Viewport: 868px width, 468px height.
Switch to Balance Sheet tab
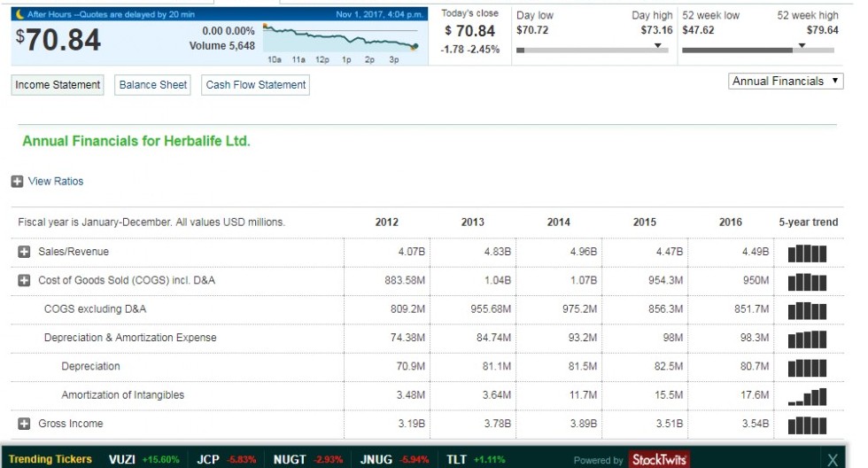[152, 85]
